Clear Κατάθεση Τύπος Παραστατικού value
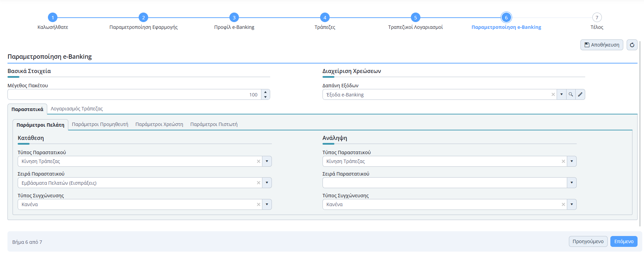Image resolution: width=644 pixels, height=254 pixels. tap(258, 161)
